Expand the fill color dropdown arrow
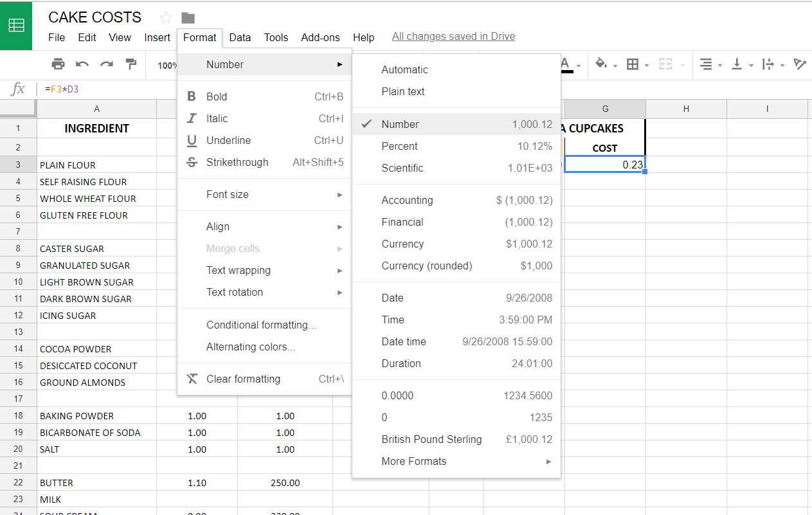 [615, 66]
